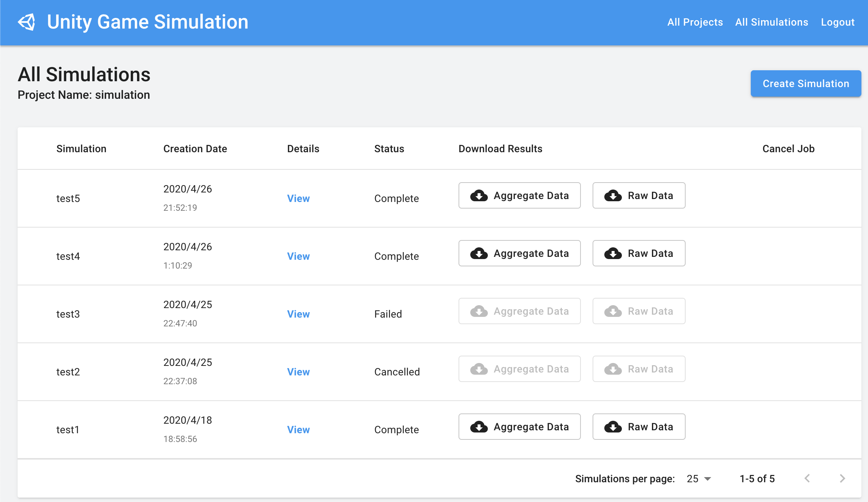Go to next page chevron arrow

(842, 478)
